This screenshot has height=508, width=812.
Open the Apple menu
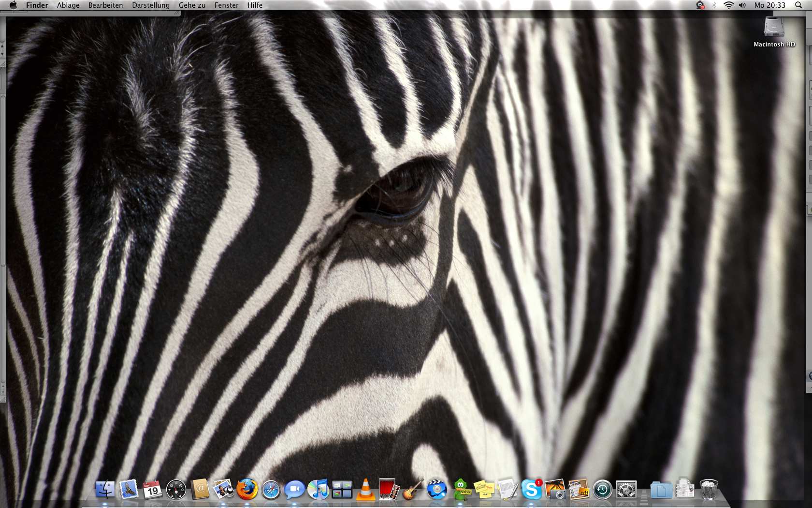(13, 5)
